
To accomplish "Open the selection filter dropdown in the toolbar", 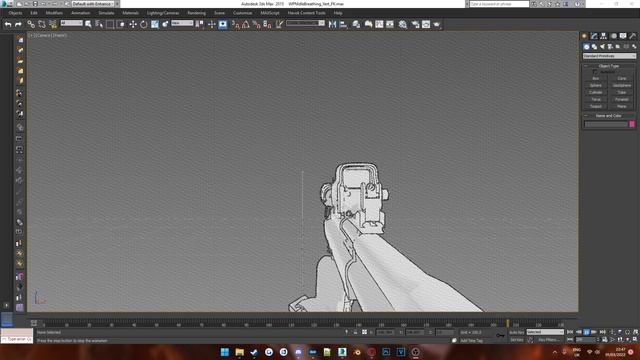I will pos(71,23).
